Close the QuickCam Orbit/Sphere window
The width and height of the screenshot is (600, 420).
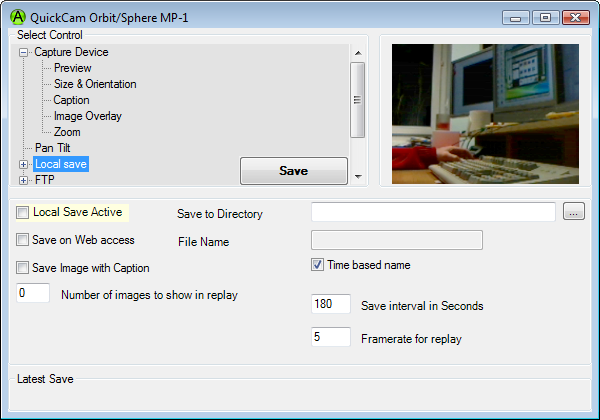click(x=576, y=18)
